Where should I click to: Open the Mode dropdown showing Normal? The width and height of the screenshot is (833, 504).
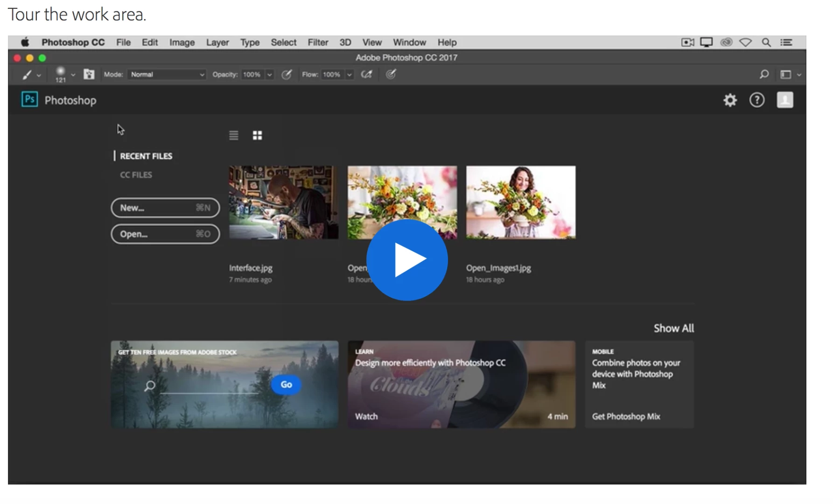(167, 75)
